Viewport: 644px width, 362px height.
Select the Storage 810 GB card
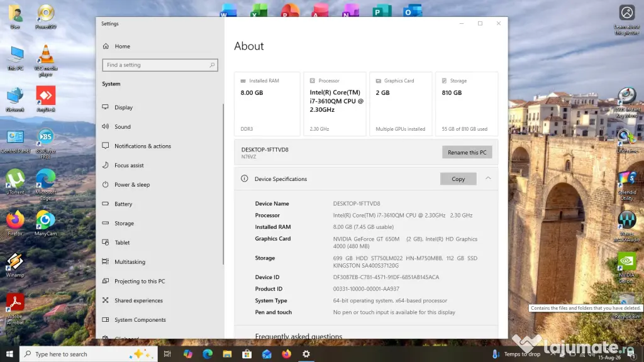pyautogui.click(x=467, y=104)
